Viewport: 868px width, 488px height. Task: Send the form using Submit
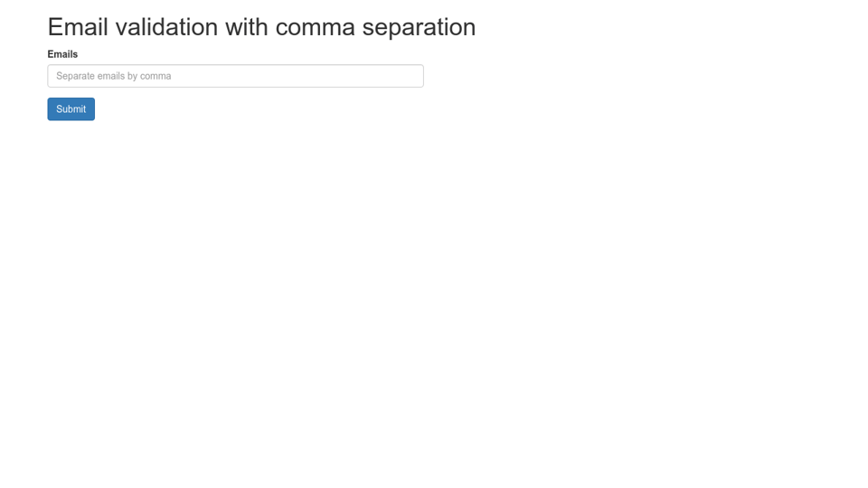click(x=71, y=109)
